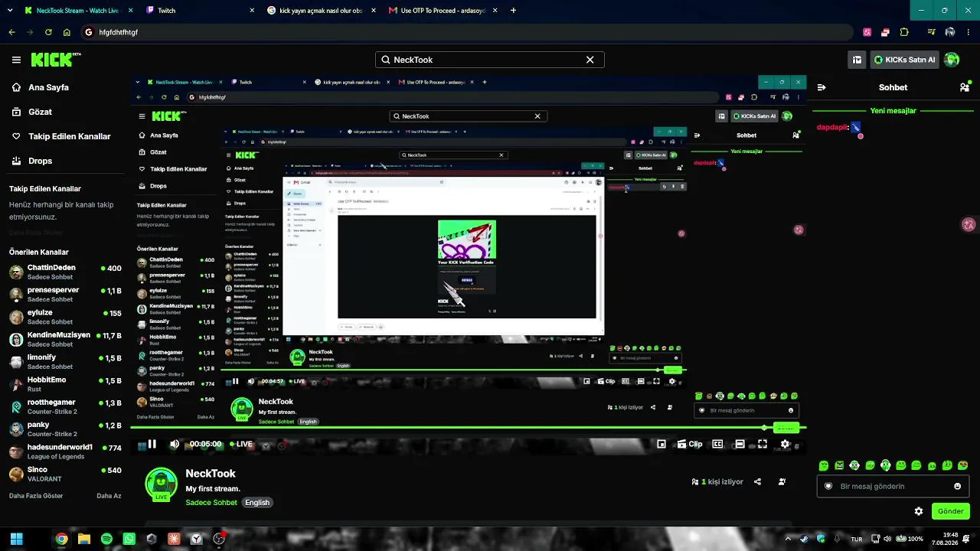980x551 pixels.
Task: Open Sinco VALORANT channel
Action: pos(65,474)
